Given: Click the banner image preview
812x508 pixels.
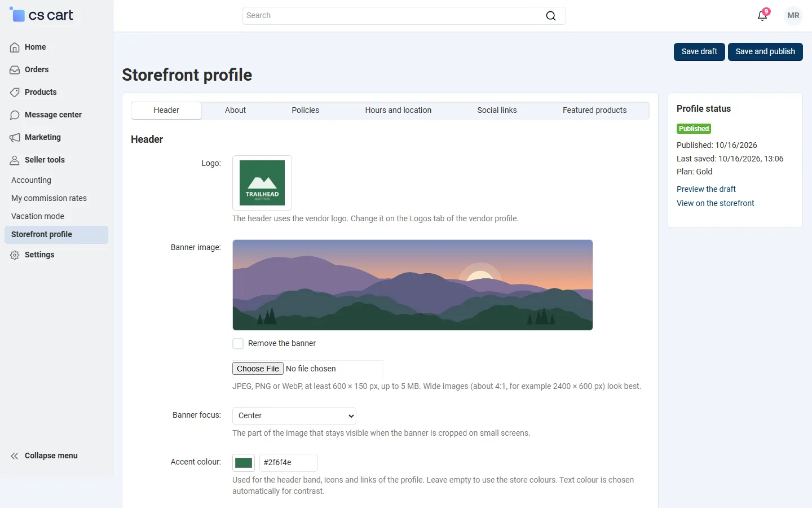Looking at the screenshot, I should coord(413,285).
